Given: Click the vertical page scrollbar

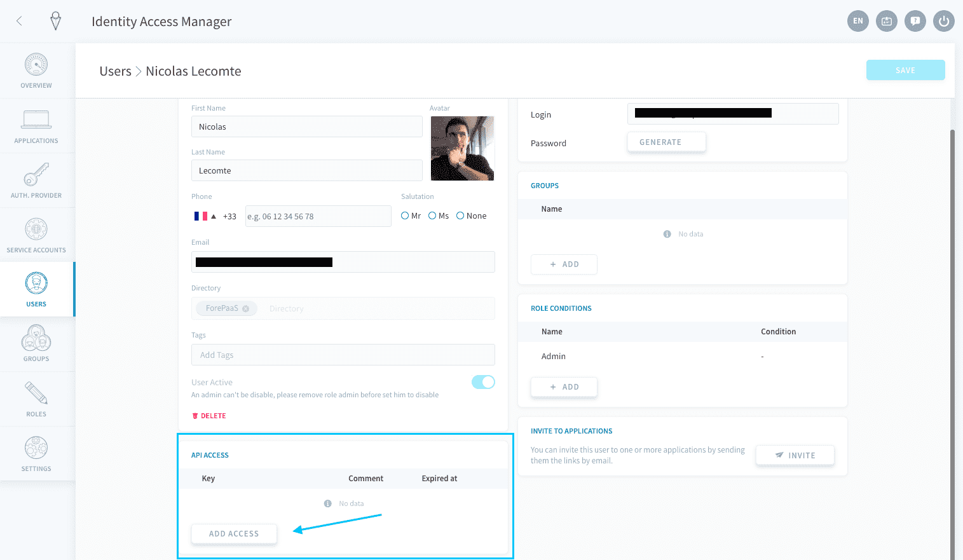Looking at the screenshot, I should pos(952,343).
